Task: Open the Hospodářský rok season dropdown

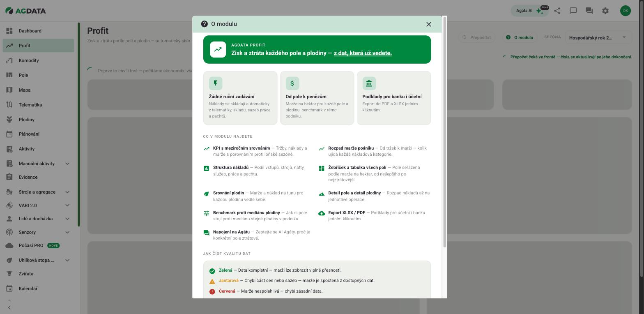Action: tap(598, 38)
